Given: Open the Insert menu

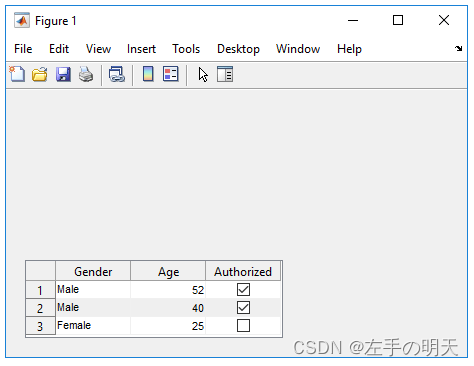Looking at the screenshot, I should point(141,49).
